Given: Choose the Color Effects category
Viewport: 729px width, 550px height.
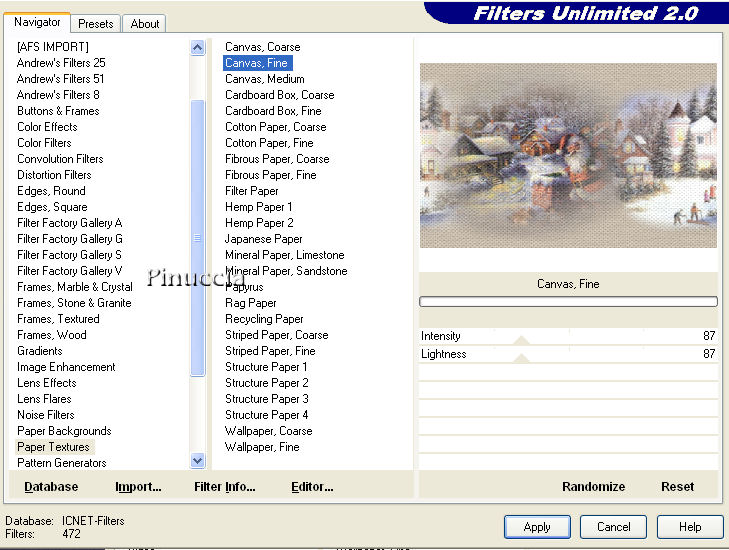Looking at the screenshot, I should coord(47,127).
